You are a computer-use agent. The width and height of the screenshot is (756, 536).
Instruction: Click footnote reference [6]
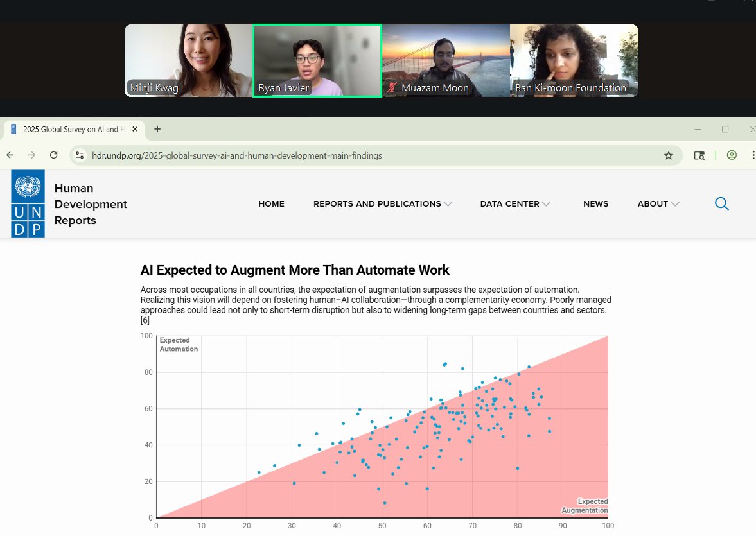[x=145, y=320]
